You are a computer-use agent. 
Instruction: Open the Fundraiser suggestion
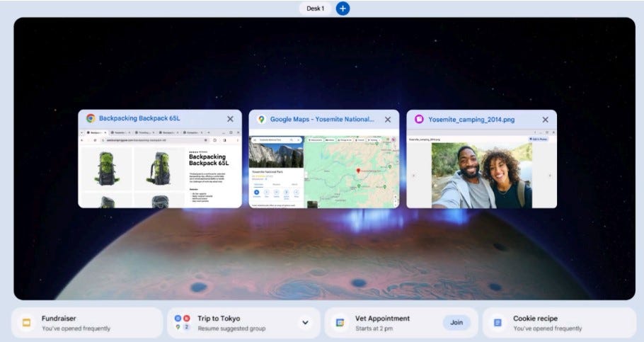[x=87, y=323]
